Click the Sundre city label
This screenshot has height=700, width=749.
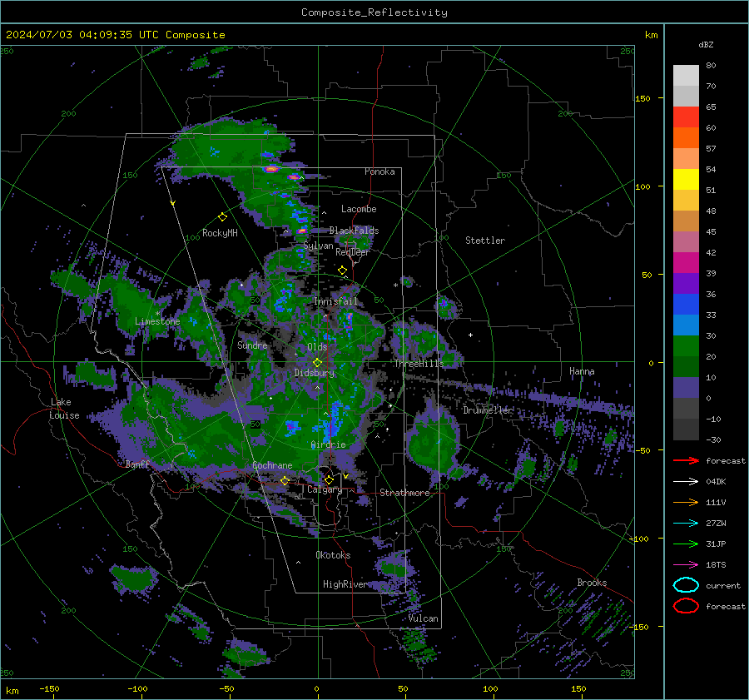[x=252, y=345]
